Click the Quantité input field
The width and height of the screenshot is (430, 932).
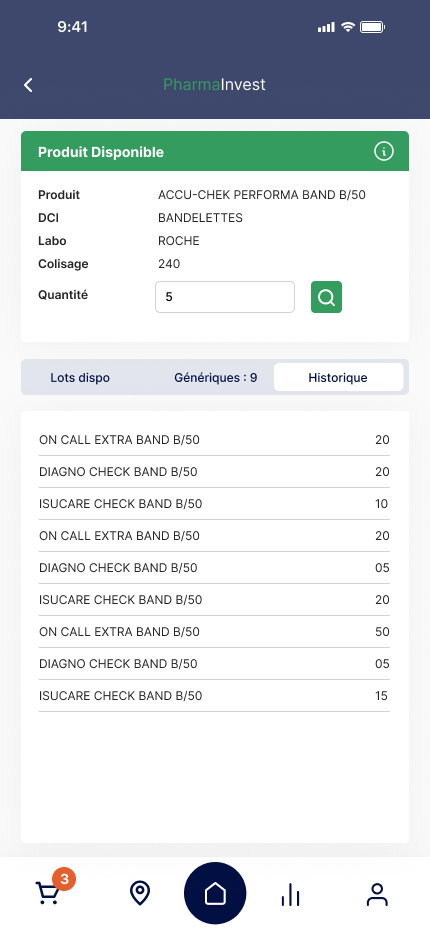pos(225,297)
